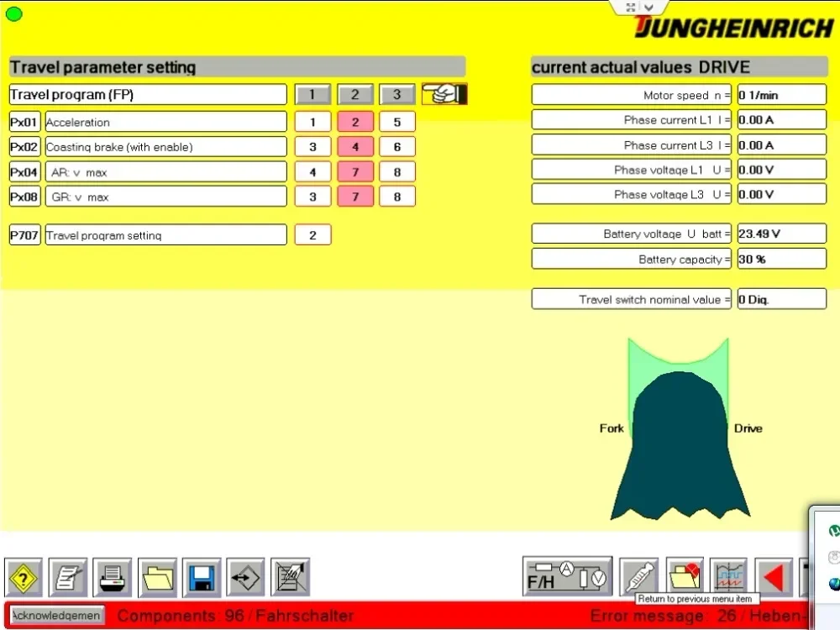The width and height of the screenshot is (840, 630).
Task: Select the syringe teach-in icon
Action: [639, 577]
